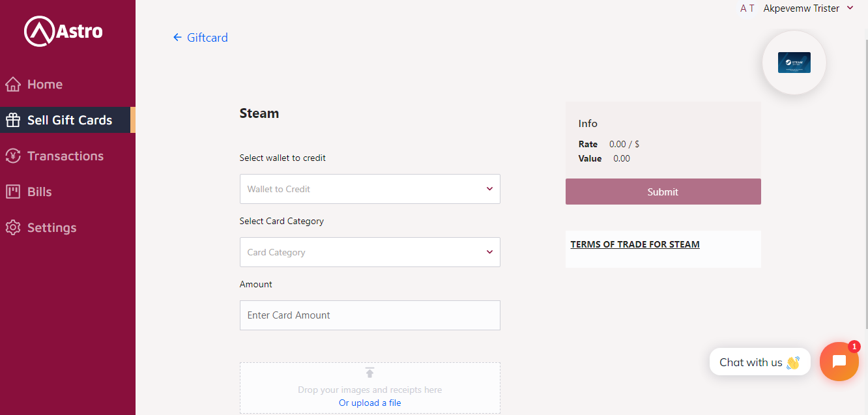Click the Chat with us bubble

click(x=760, y=362)
